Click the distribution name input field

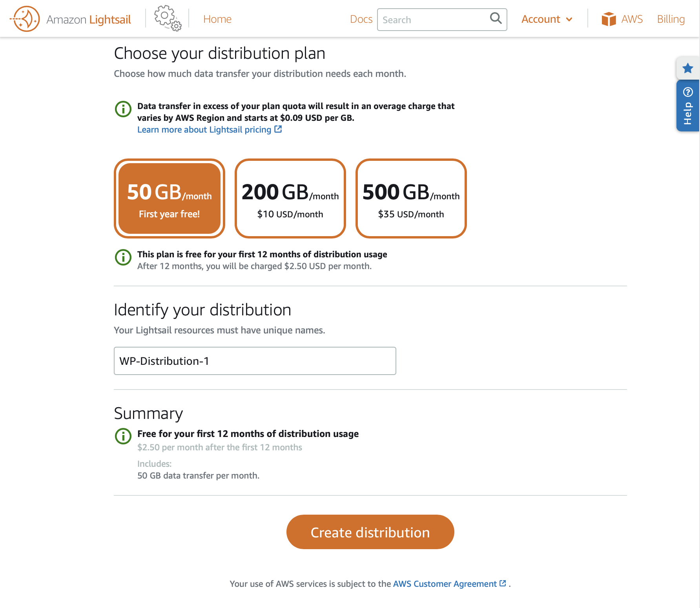(255, 361)
